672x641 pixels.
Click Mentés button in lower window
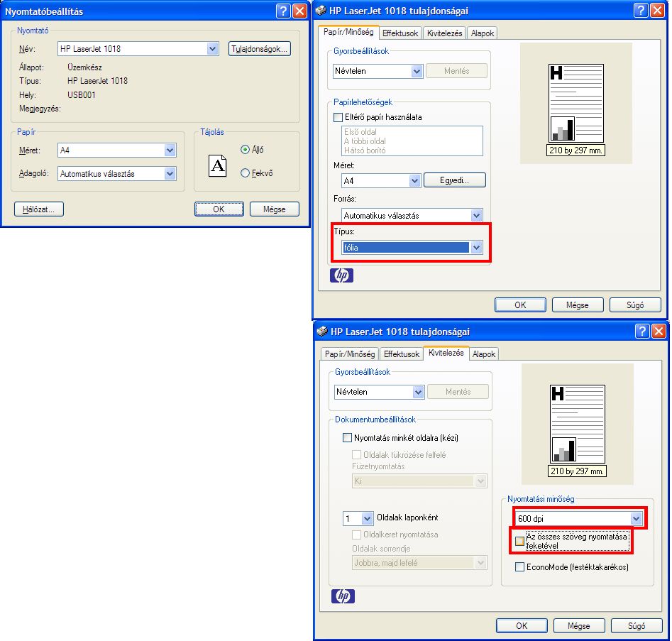tap(458, 392)
